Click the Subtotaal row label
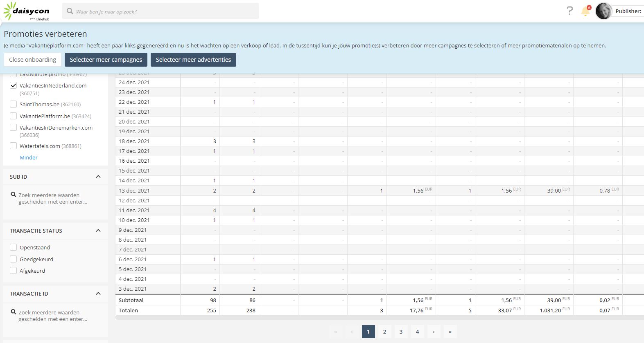644x343 pixels. (131, 300)
